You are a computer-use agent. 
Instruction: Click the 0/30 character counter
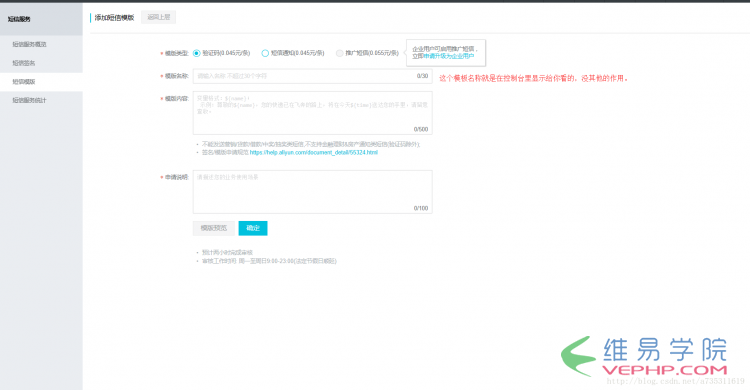coord(422,76)
